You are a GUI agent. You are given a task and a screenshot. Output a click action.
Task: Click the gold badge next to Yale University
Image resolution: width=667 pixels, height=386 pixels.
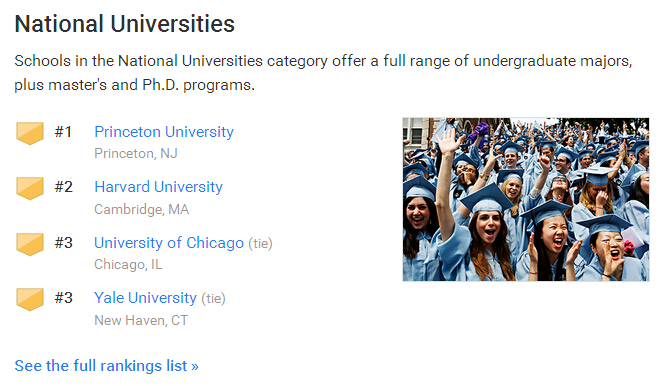[x=30, y=299]
